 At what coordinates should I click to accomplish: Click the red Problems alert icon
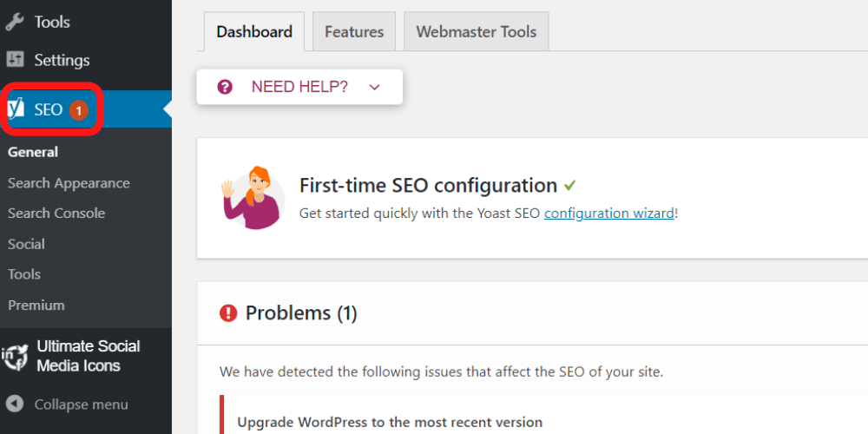(228, 312)
